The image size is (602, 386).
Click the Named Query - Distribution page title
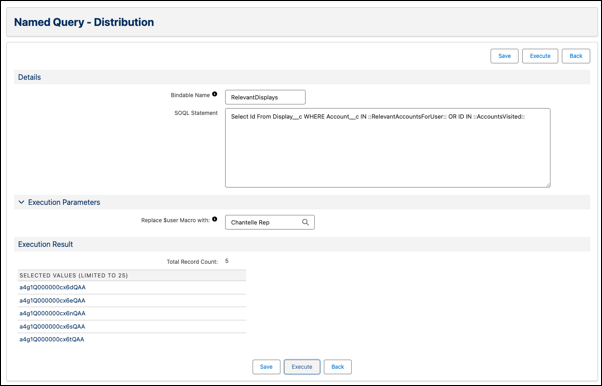click(84, 22)
